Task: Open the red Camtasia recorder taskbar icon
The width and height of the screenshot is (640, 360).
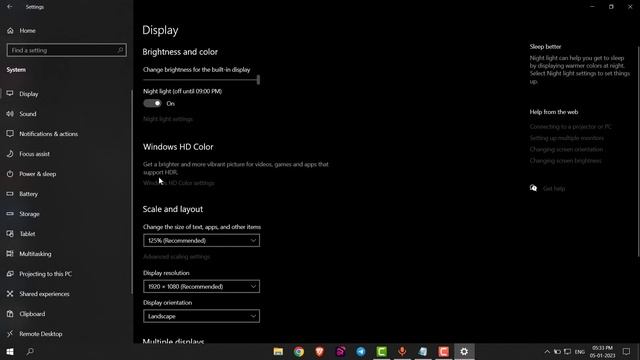Action: coord(444,351)
